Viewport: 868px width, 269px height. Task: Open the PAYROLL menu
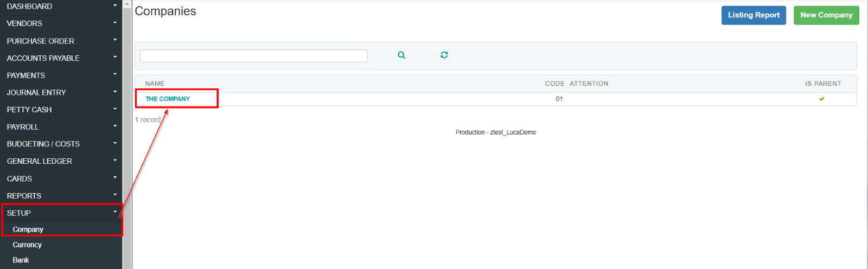pos(23,127)
